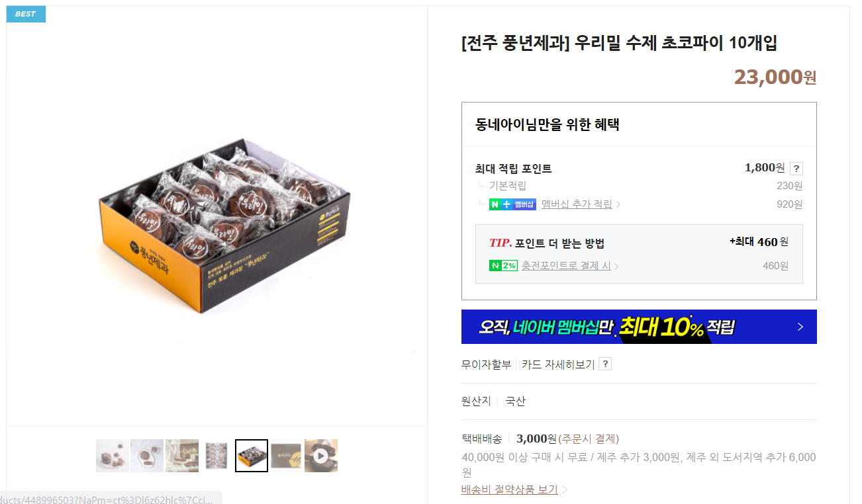Select the first product thumbnail
The width and height of the screenshot is (862, 504).
click(113, 456)
